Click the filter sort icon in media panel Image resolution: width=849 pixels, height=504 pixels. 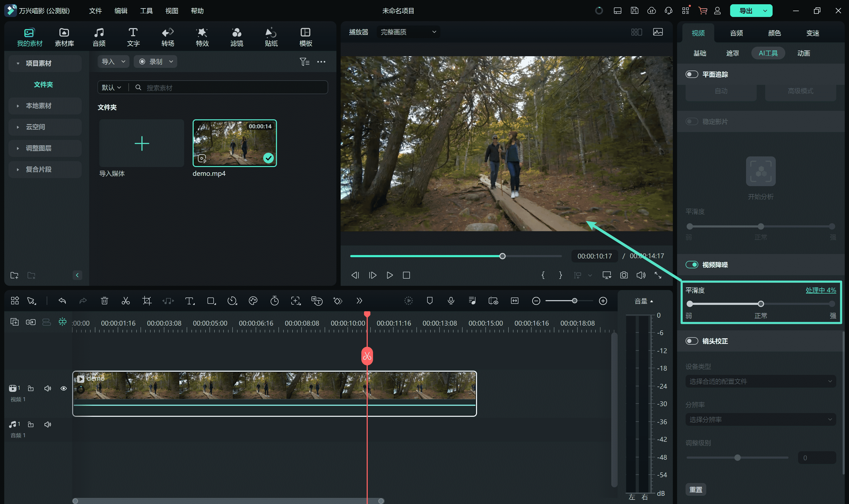pyautogui.click(x=305, y=62)
